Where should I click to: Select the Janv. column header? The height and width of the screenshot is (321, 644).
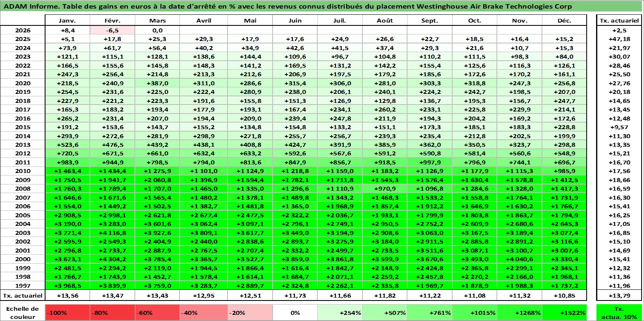[67, 20]
